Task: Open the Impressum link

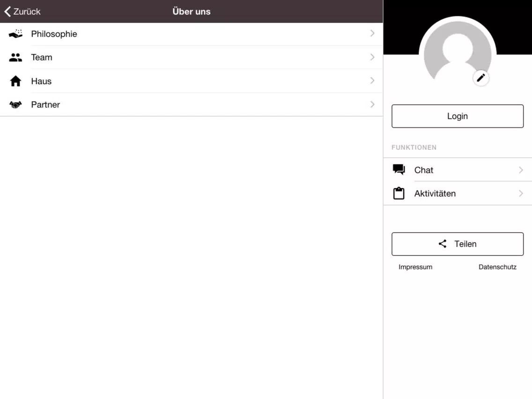Action: (415, 267)
